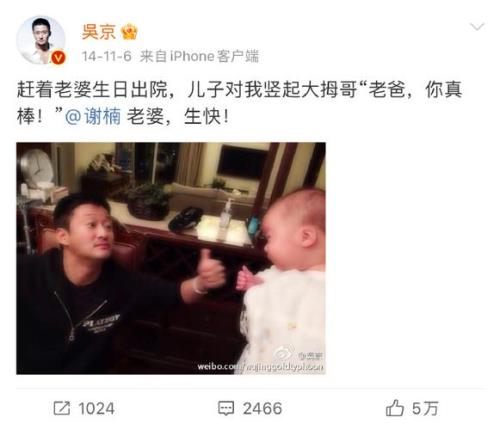Tap the Weibo eye logo watermark in photo
This screenshot has width=500, height=430.
tap(283, 353)
